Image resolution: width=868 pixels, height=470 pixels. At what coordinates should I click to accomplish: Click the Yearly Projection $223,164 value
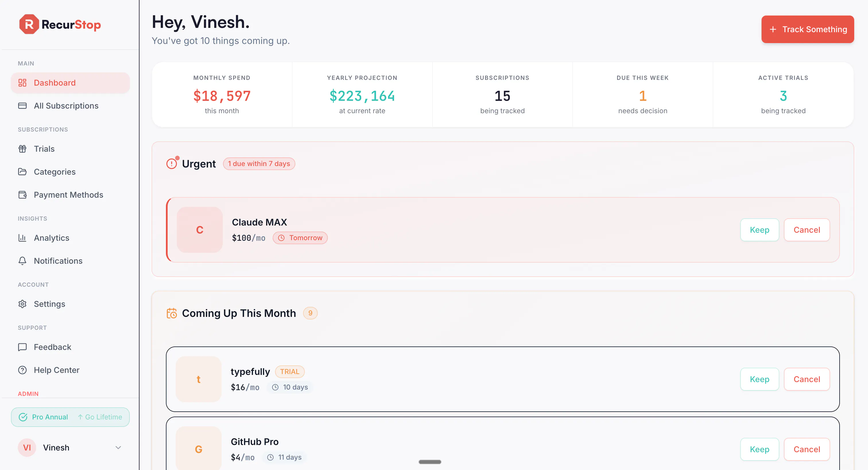coord(362,96)
